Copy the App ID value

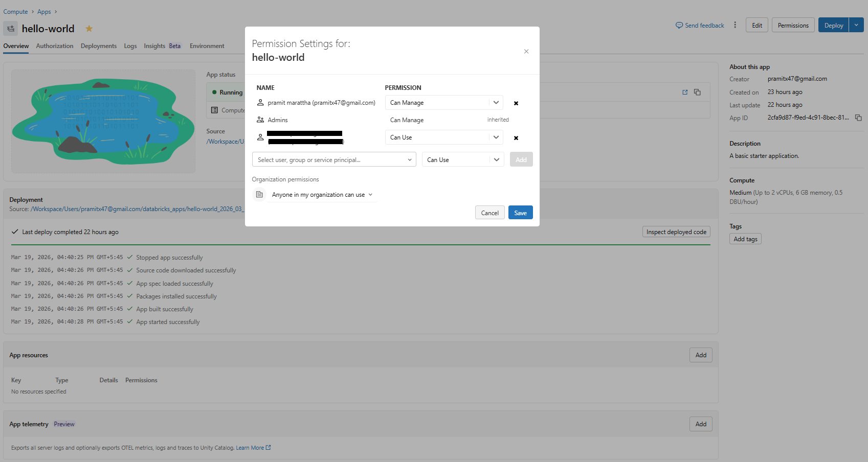coord(859,117)
